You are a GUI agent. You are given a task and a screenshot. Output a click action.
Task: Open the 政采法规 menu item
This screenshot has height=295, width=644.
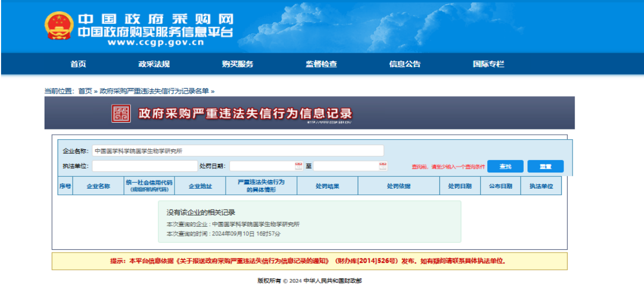tap(154, 64)
